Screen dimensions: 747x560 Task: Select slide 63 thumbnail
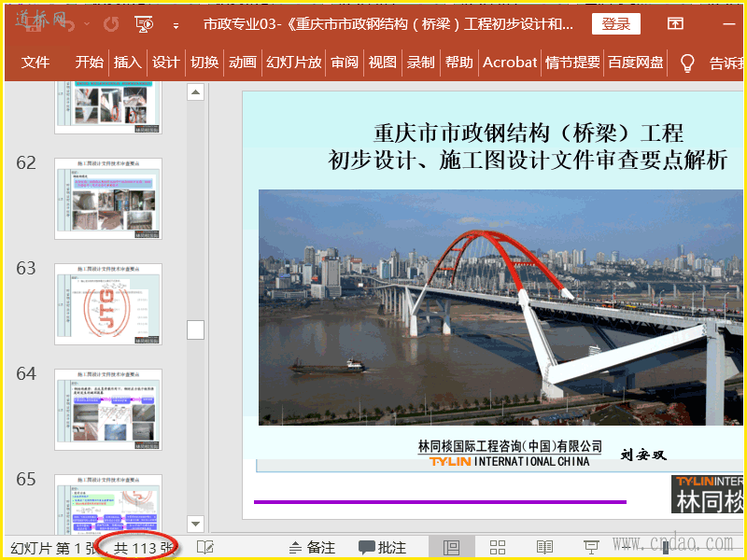[x=108, y=303]
